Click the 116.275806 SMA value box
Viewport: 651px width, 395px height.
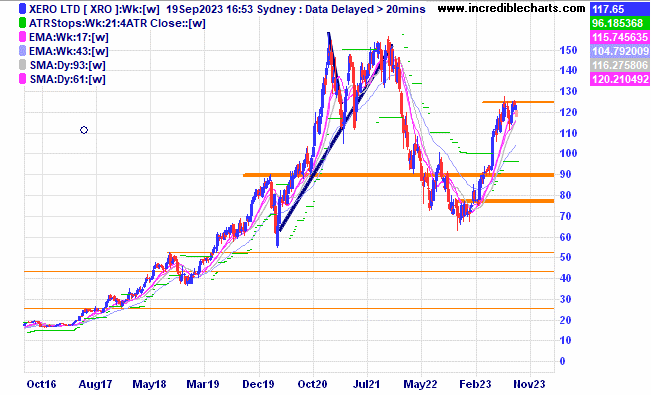(x=620, y=65)
